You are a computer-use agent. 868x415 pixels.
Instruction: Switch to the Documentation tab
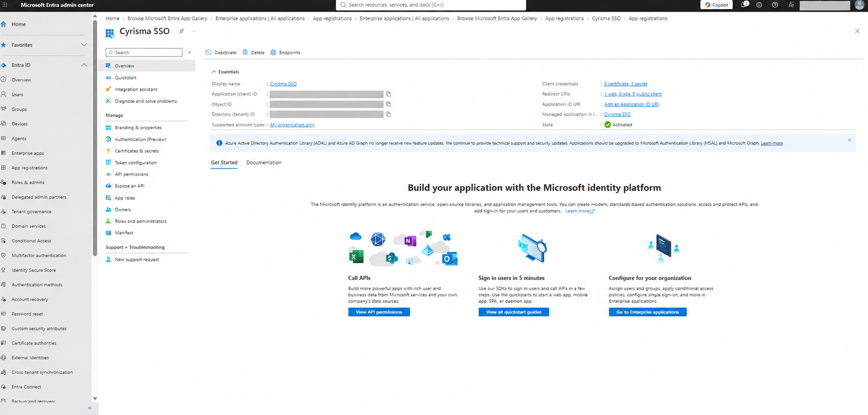[x=264, y=163]
